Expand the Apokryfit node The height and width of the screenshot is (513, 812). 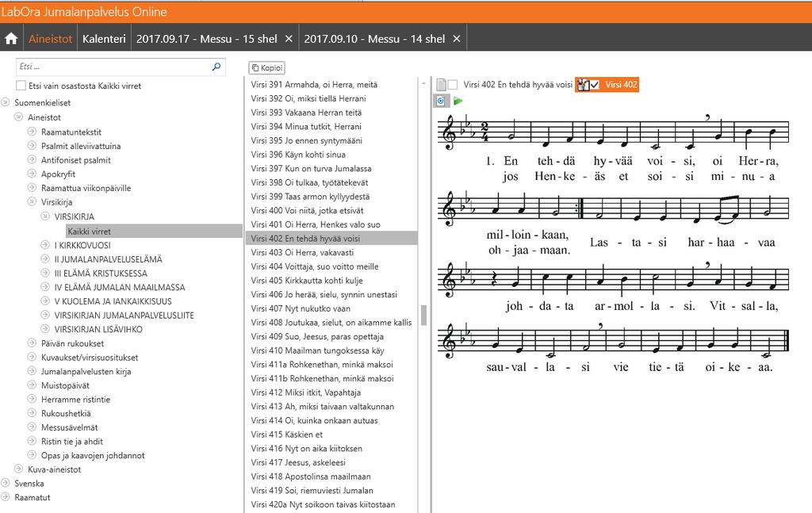click(x=32, y=174)
